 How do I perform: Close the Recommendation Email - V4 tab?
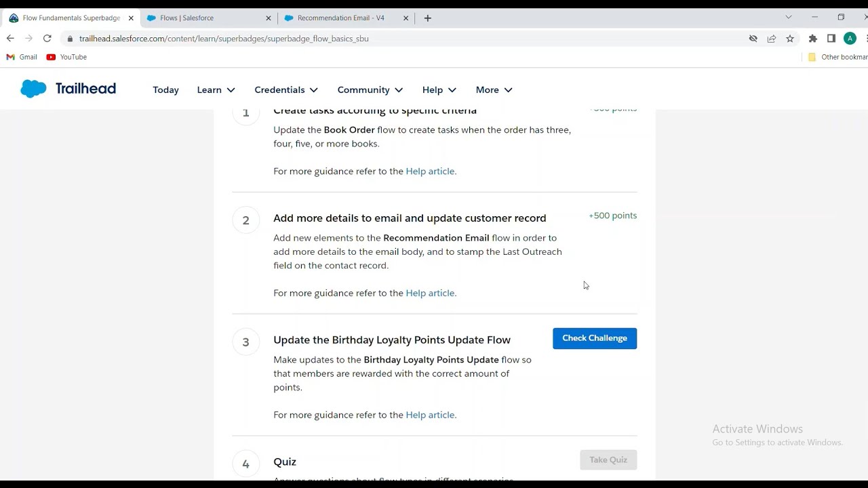click(x=406, y=18)
